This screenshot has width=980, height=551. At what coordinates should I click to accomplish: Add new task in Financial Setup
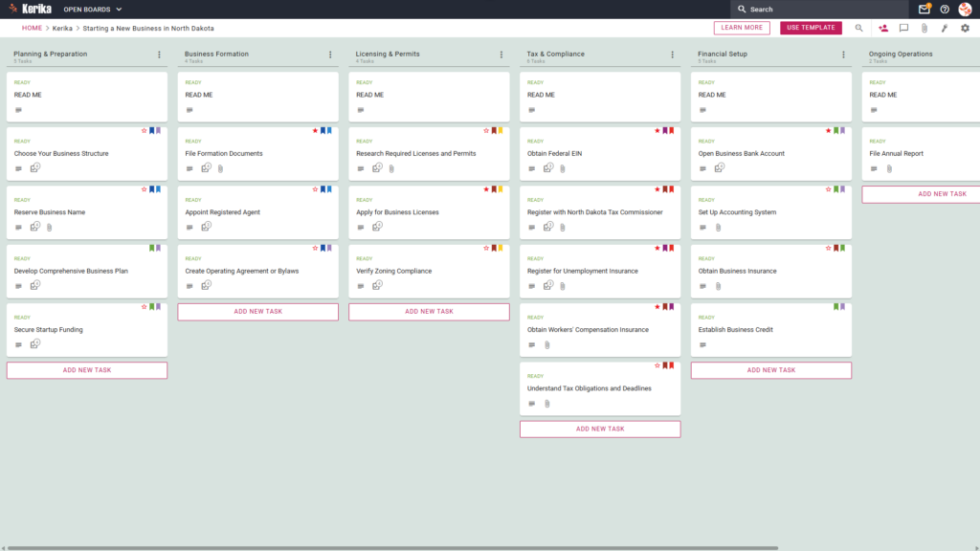[771, 370]
